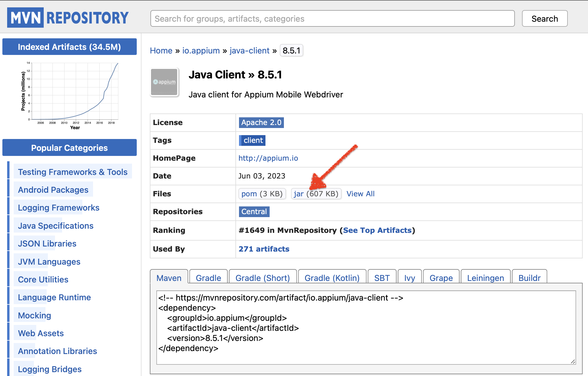Click the View All files link
This screenshot has height=376, width=588.
[x=360, y=194]
